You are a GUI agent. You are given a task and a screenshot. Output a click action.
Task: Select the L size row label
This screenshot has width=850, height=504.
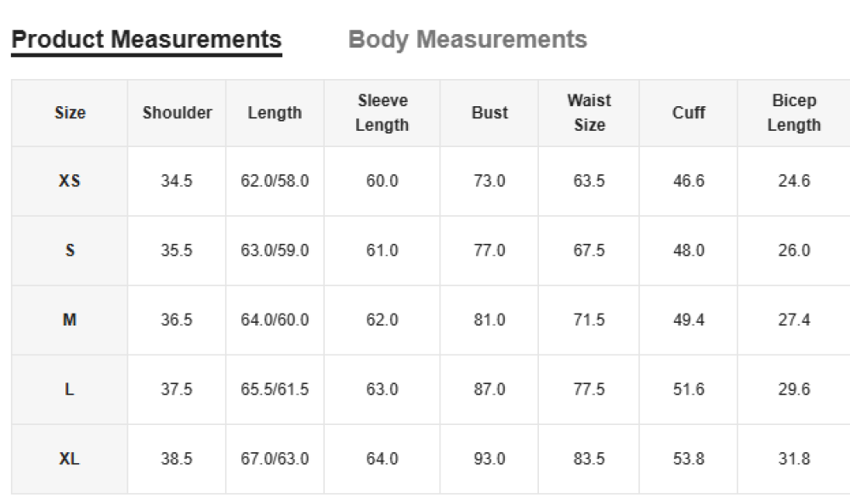point(70,389)
